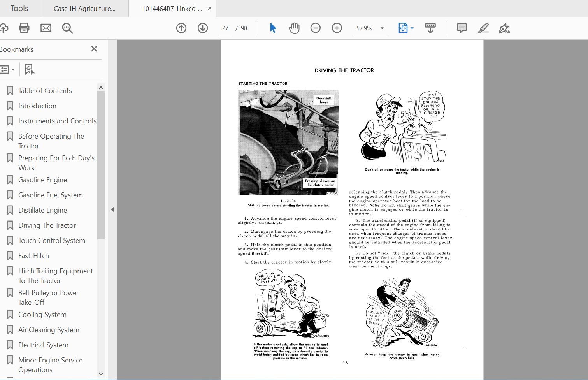588x380 pixels.
Task: Jump to Gasoline Fuel System bookmark
Action: 51,195
